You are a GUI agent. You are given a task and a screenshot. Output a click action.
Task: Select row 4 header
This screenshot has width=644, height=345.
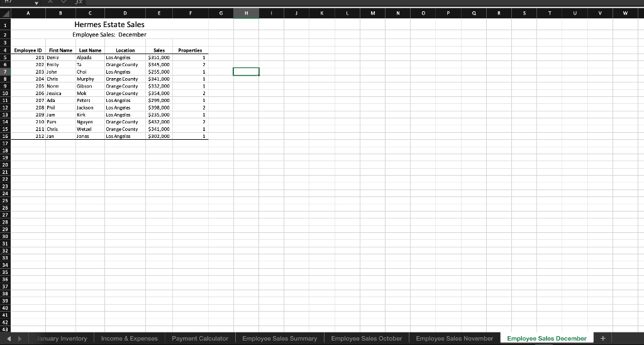5,50
